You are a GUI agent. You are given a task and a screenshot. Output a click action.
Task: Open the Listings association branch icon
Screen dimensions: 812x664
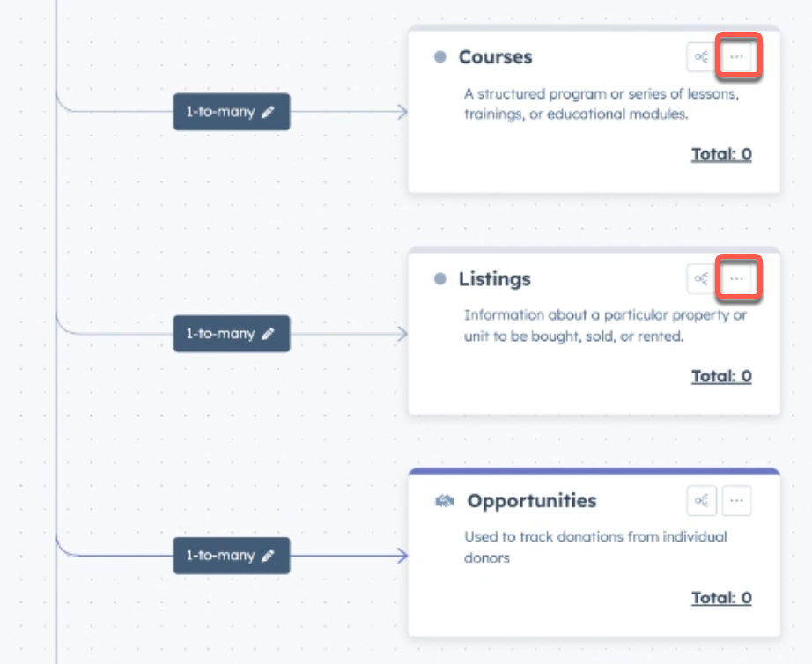(x=702, y=278)
